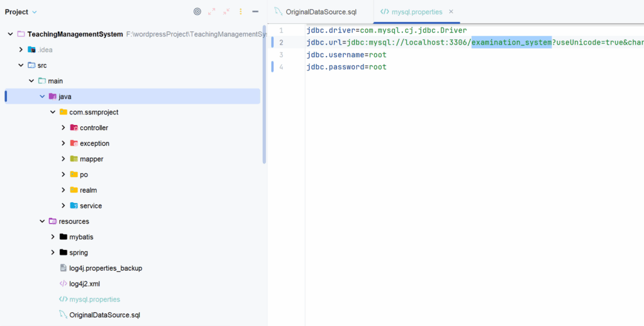Select mysql.properties in the project tree
The image size is (644, 326).
click(x=94, y=300)
